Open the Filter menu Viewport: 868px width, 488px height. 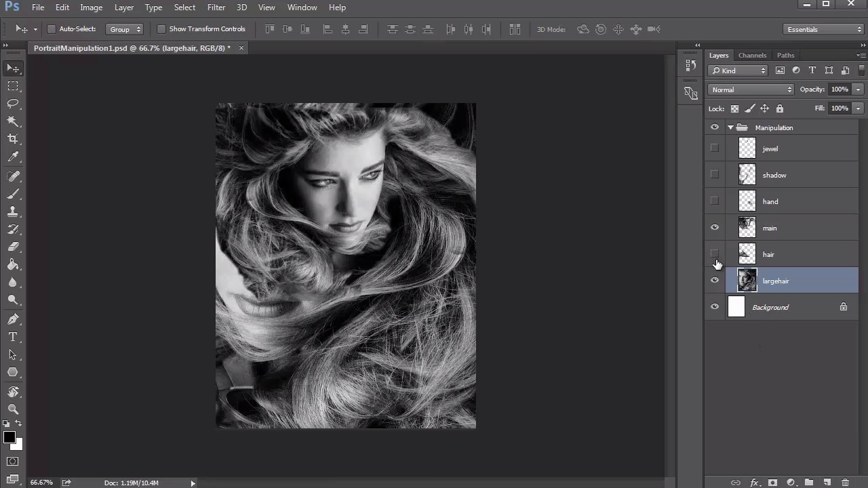(x=216, y=7)
